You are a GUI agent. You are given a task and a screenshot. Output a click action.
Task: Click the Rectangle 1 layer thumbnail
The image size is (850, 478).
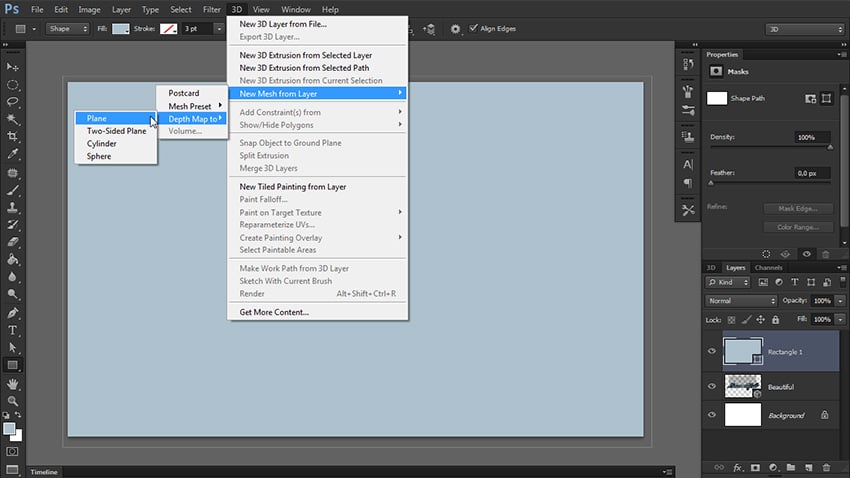[740, 352]
